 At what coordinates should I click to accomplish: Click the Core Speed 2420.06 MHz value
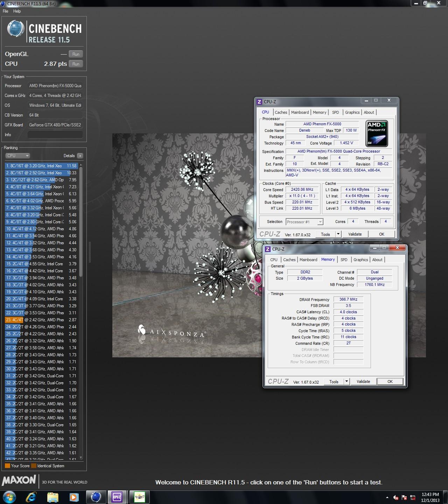pos(302,189)
